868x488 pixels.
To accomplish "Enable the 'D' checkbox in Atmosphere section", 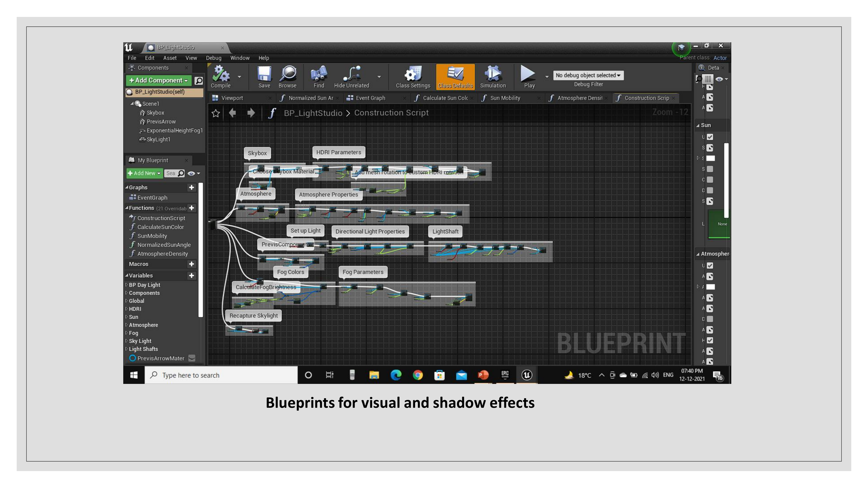I will [x=710, y=319].
